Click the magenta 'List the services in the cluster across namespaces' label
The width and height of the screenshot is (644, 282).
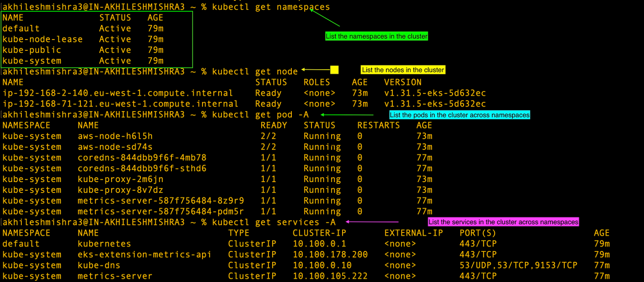(x=503, y=222)
